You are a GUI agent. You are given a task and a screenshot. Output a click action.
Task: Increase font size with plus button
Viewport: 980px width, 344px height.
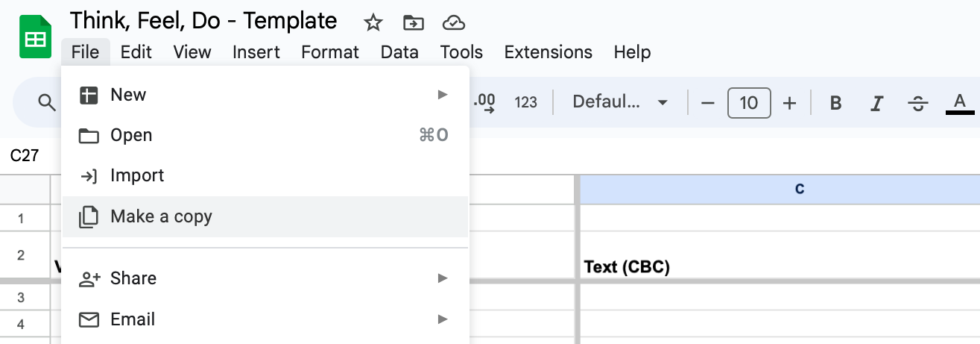pyautogui.click(x=790, y=102)
